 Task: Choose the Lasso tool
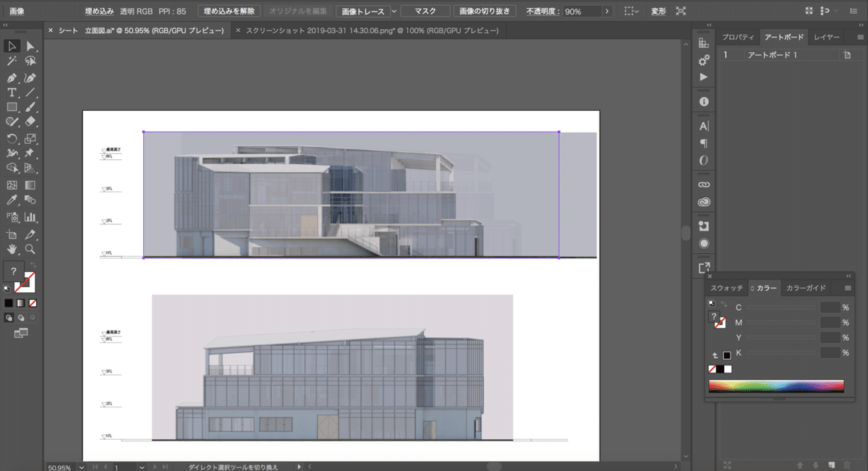tap(30, 61)
